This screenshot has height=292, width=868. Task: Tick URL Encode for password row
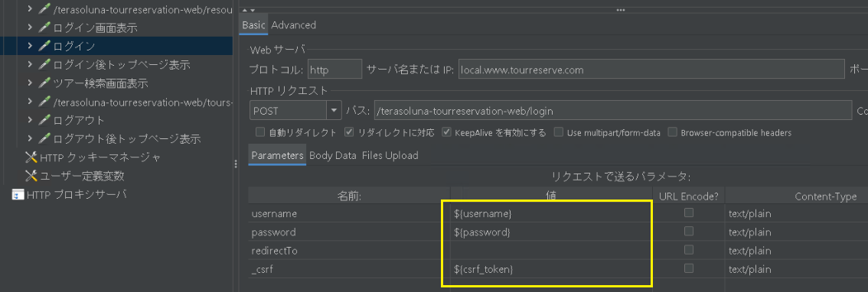(x=689, y=231)
